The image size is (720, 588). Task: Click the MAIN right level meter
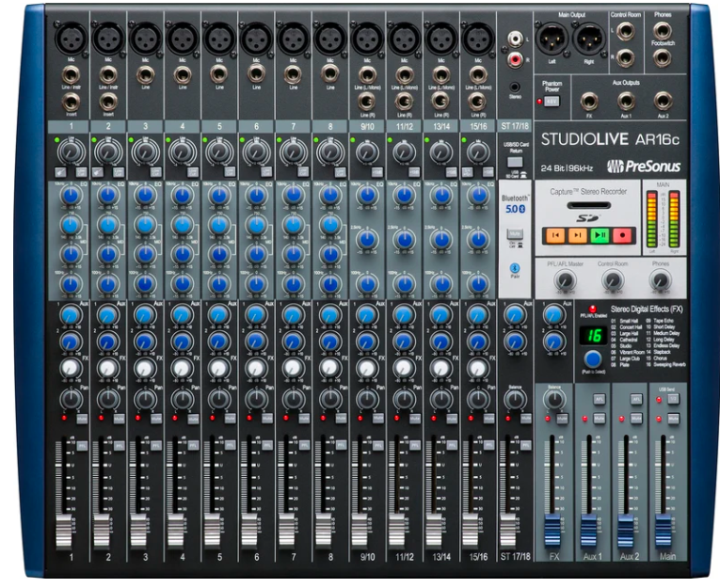point(674,219)
